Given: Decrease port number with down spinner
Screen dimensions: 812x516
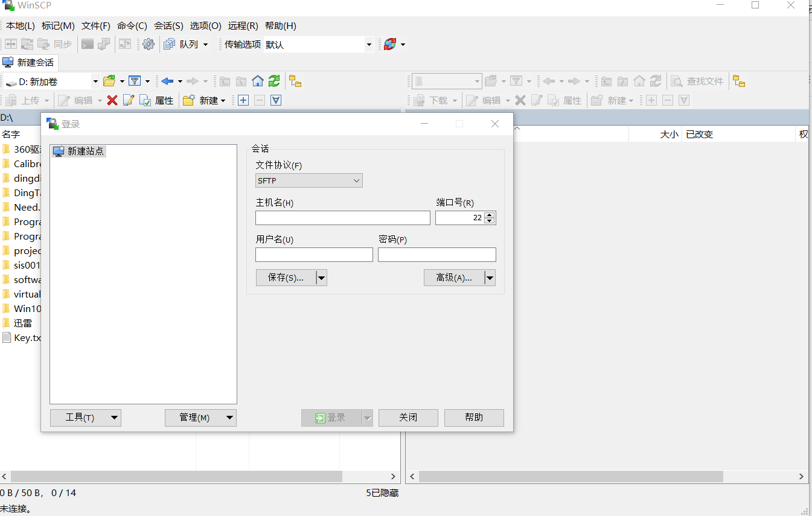Looking at the screenshot, I should tap(490, 221).
